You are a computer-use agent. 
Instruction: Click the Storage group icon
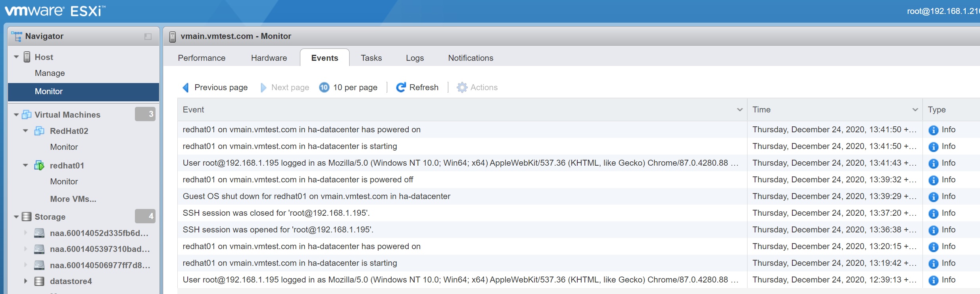click(x=27, y=217)
